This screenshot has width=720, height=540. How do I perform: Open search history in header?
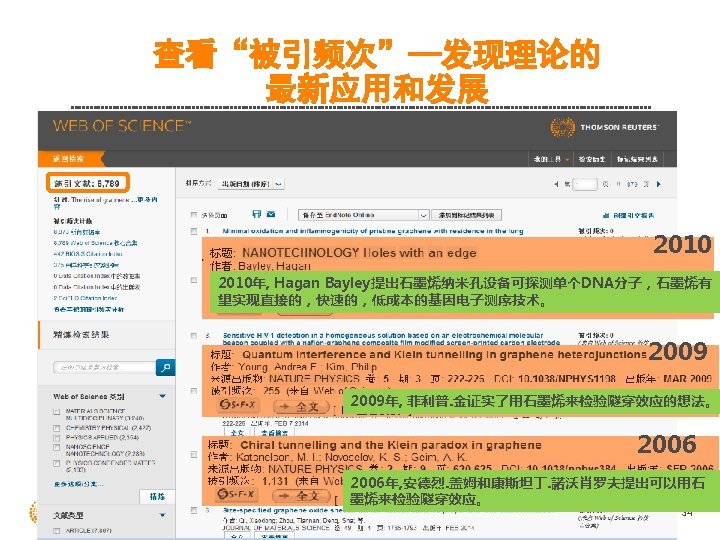click(591, 159)
